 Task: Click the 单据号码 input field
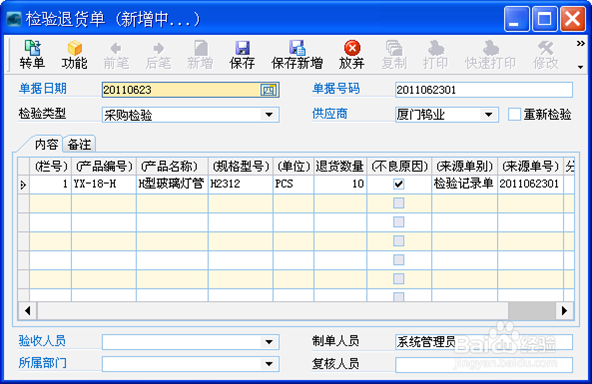coord(484,90)
